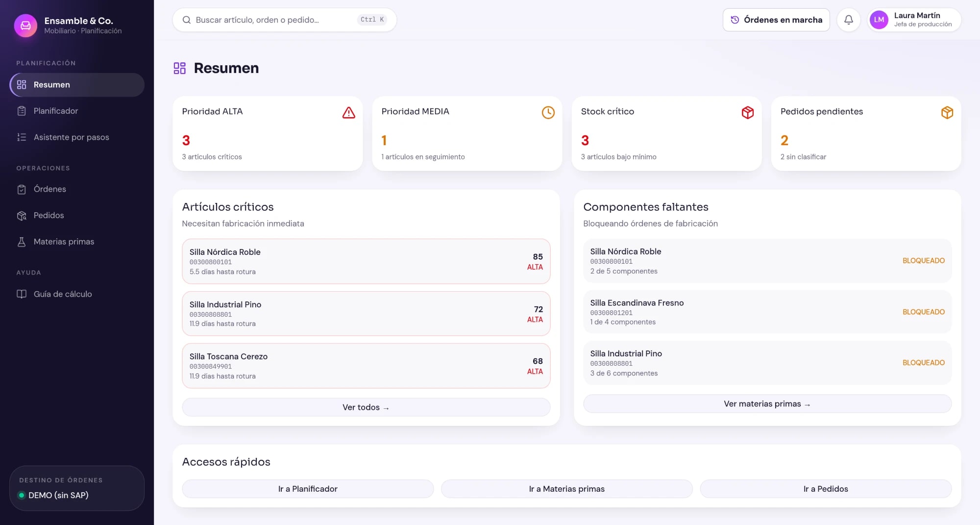This screenshot has width=980, height=525.
Task: Click Ir a Materias primas shortcut
Action: pyautogui.click(x=567, y=489)
